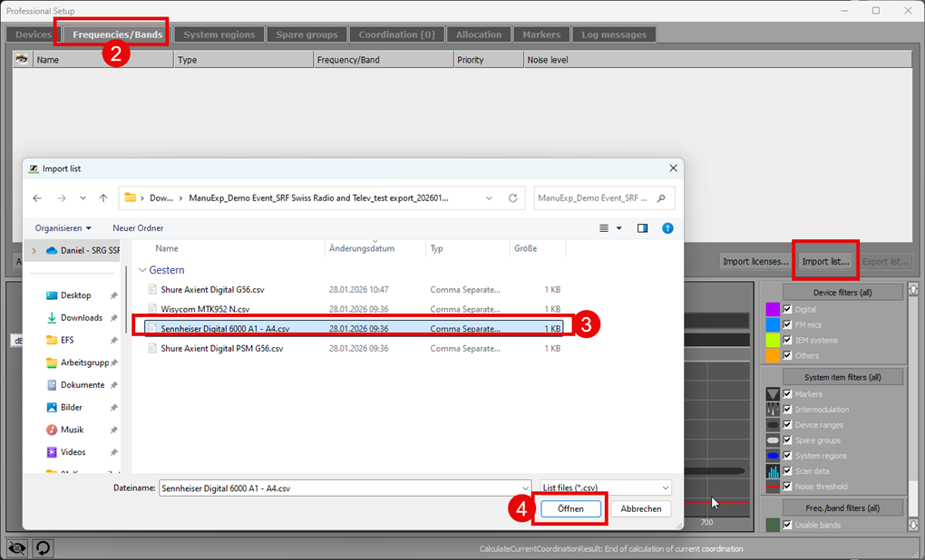Click the hide/eye icon in the status bar
925x560 pixels.
point(15,548)
